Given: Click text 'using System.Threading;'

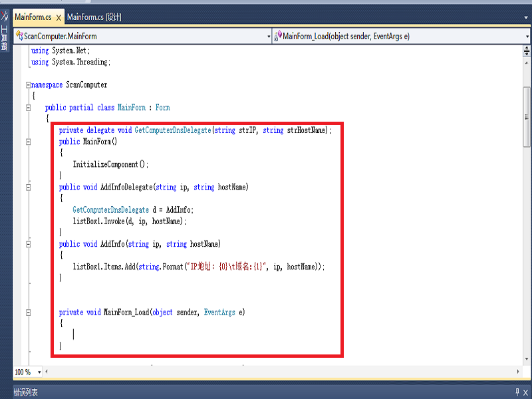Looking at the screenshot, I should (x=70, y=62).
